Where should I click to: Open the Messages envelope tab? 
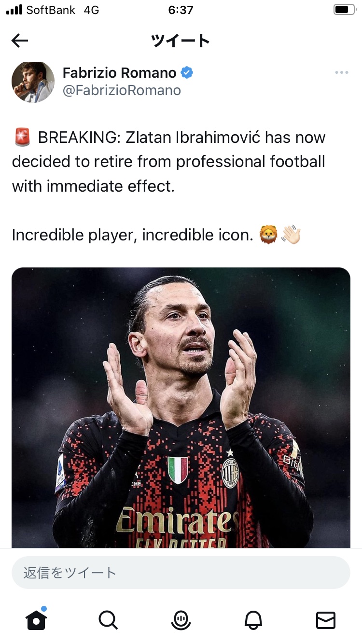(x=326, y=620)
